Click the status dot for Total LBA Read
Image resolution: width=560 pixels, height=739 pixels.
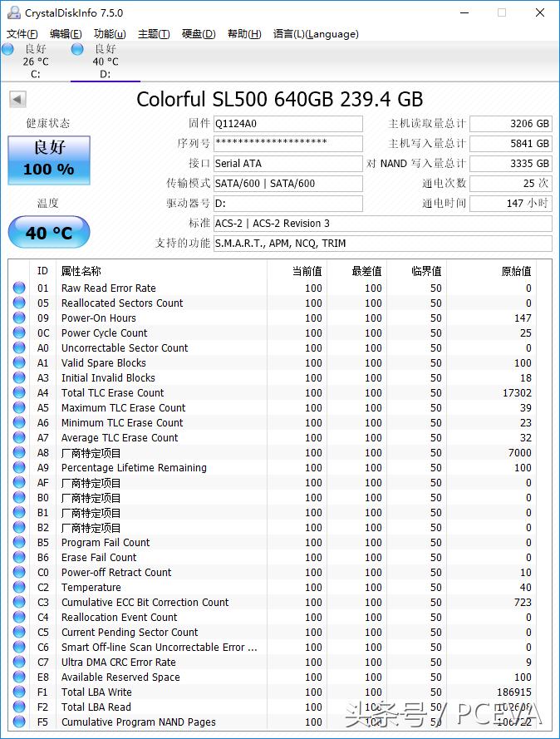click(x=19, y=707)
